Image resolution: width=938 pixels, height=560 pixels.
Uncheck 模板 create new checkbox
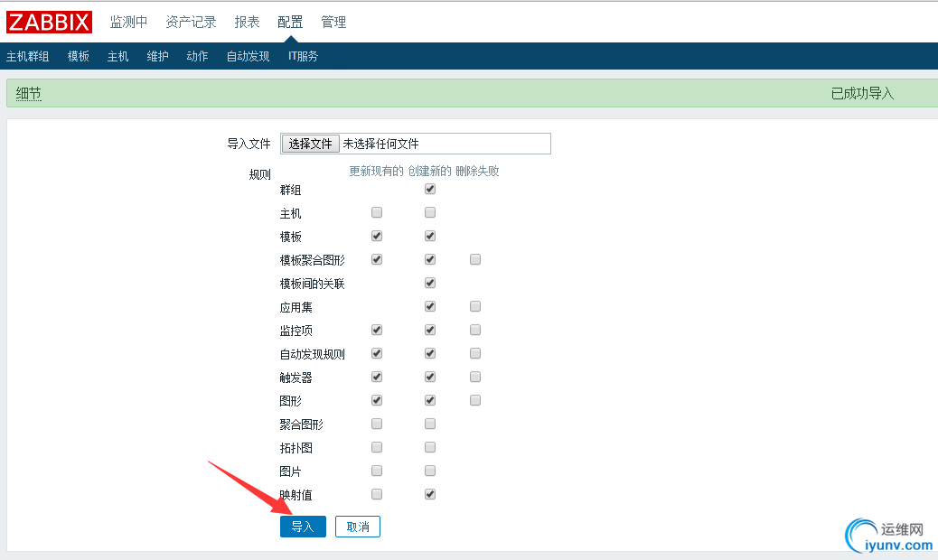pos(430,236)
